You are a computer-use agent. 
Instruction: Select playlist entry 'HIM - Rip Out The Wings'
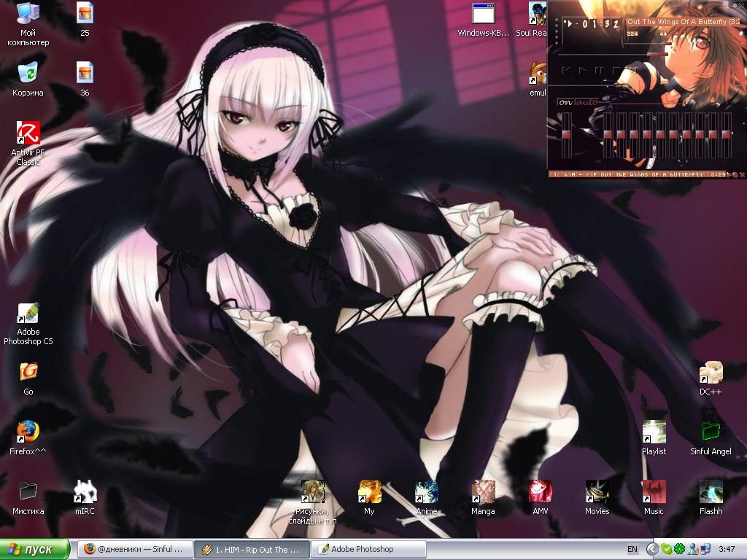point(636,174)
